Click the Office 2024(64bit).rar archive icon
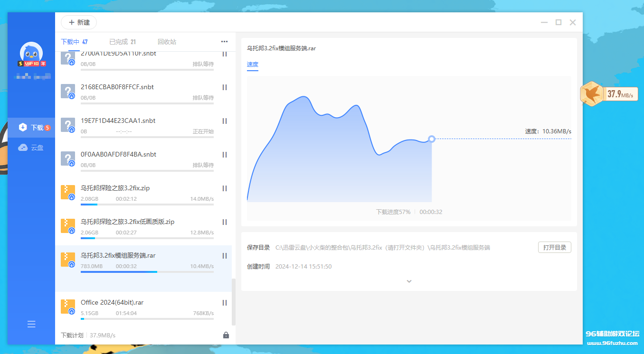The image size is (644, 354). point(68,307)
